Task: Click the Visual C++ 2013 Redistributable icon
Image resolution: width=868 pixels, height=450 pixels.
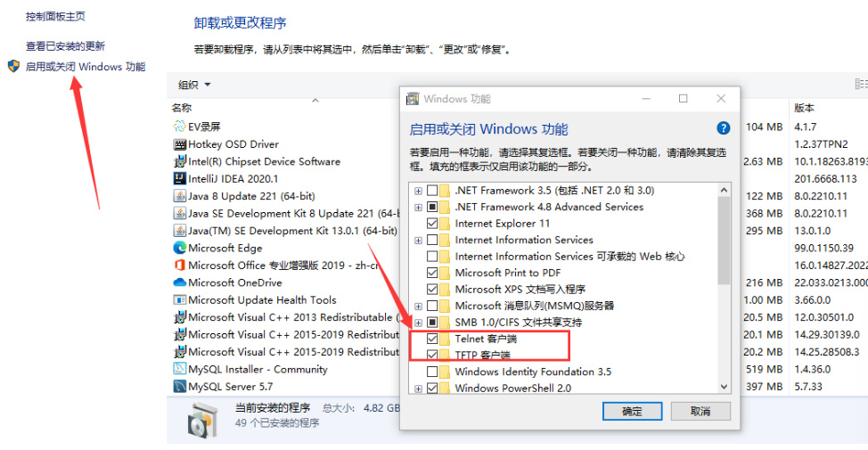Action: coord(179,317)
